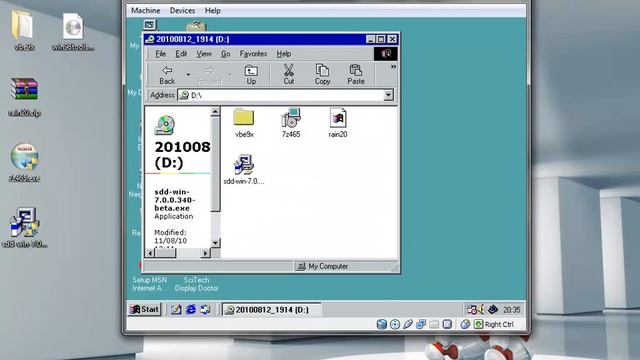Image resolution: width=640 pixels, height=360 pixels.
Task: Open the Forward button history dropdown arrow
Action: 230,75
